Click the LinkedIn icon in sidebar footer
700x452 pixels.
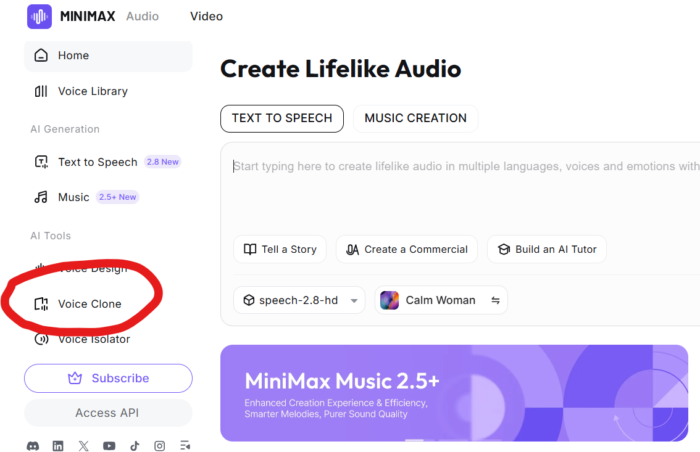pos(58,446)
